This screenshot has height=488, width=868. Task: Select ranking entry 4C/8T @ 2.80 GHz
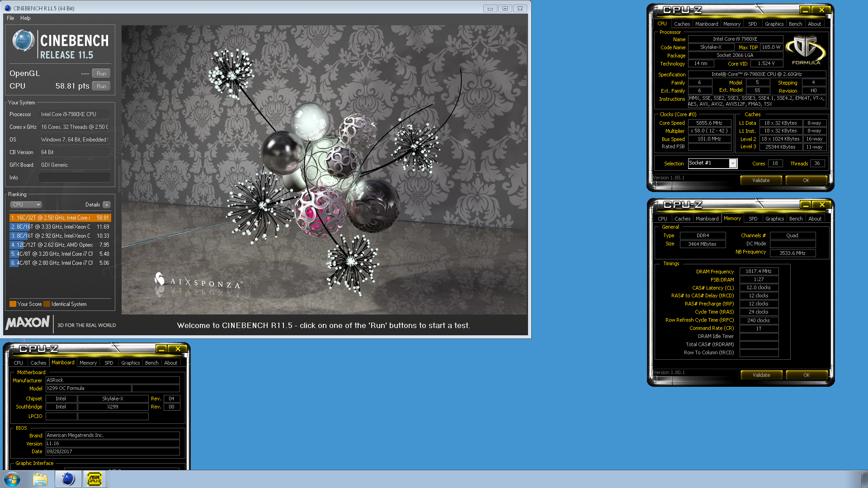(60, 263)
